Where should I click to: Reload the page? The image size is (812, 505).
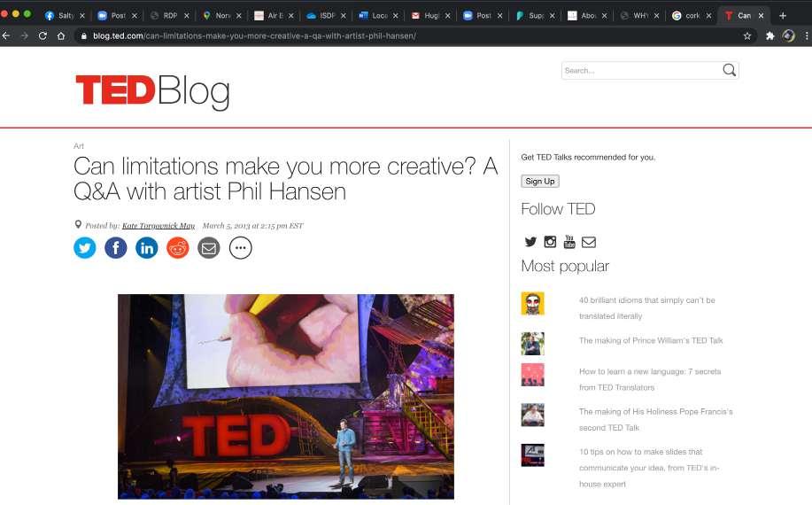pos(43,35)
